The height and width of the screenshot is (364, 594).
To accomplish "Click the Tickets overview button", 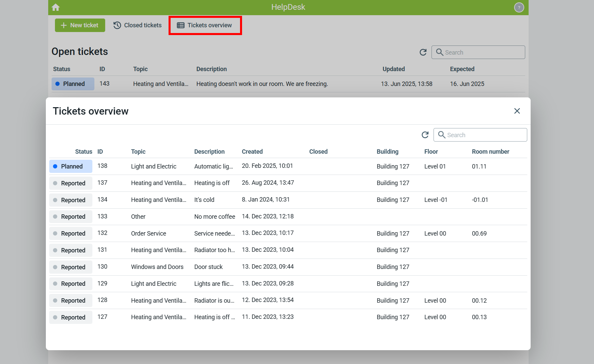I will 205,25.
